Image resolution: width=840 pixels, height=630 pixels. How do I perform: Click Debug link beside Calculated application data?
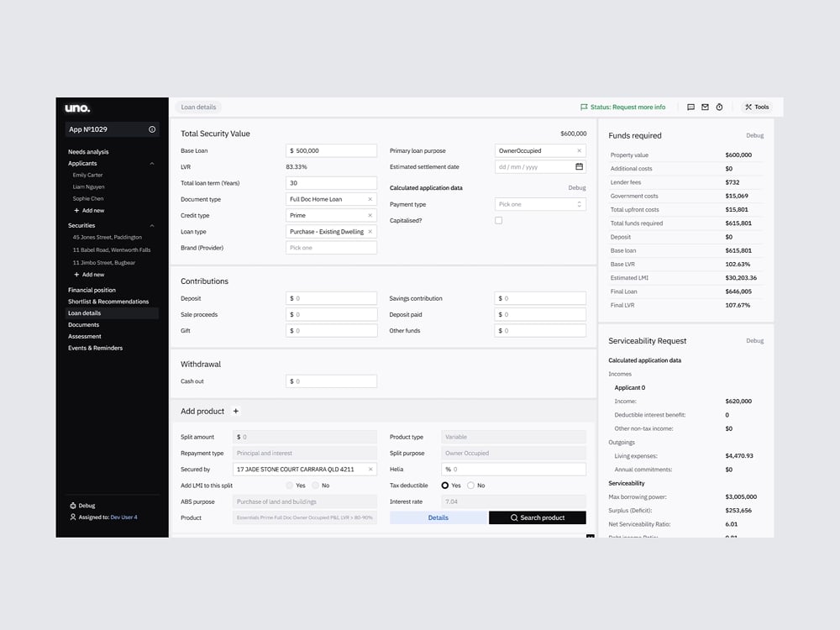click(577, 188)
